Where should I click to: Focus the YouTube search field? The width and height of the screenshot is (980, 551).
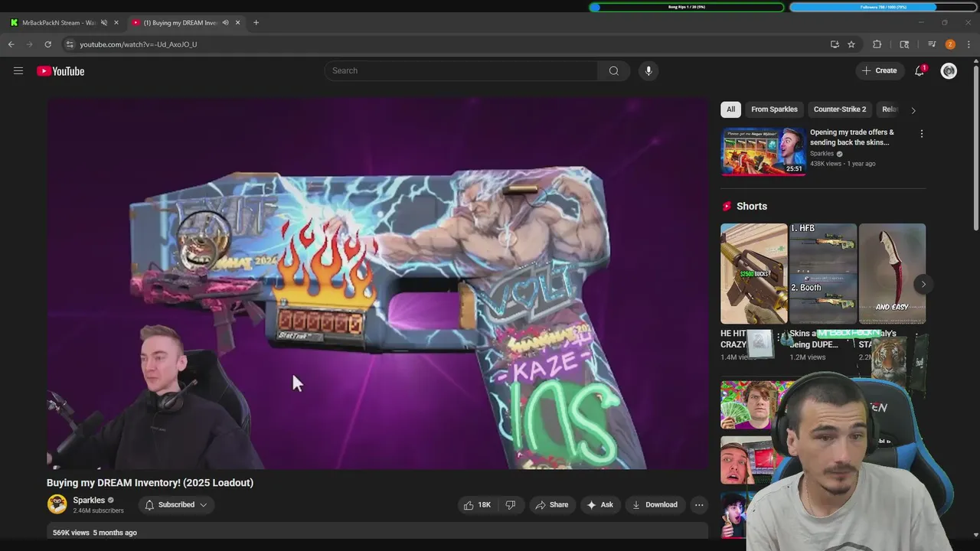[x=461, y=70]
